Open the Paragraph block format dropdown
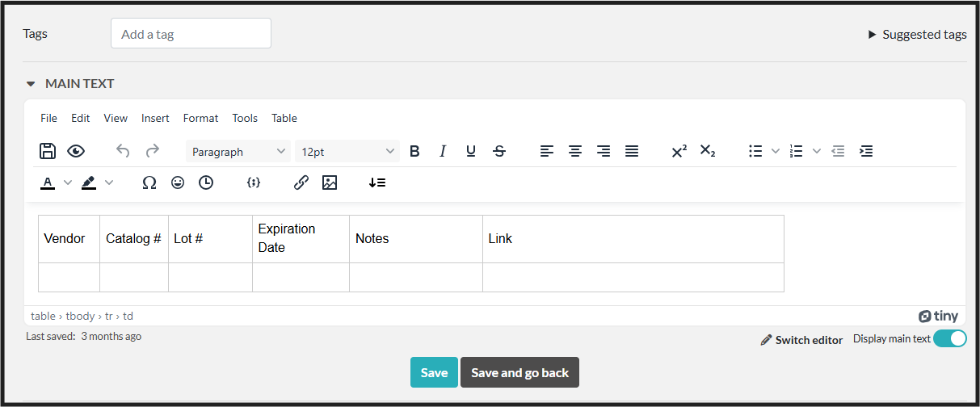Screen dimensions: 980x407 coord(238,151)
